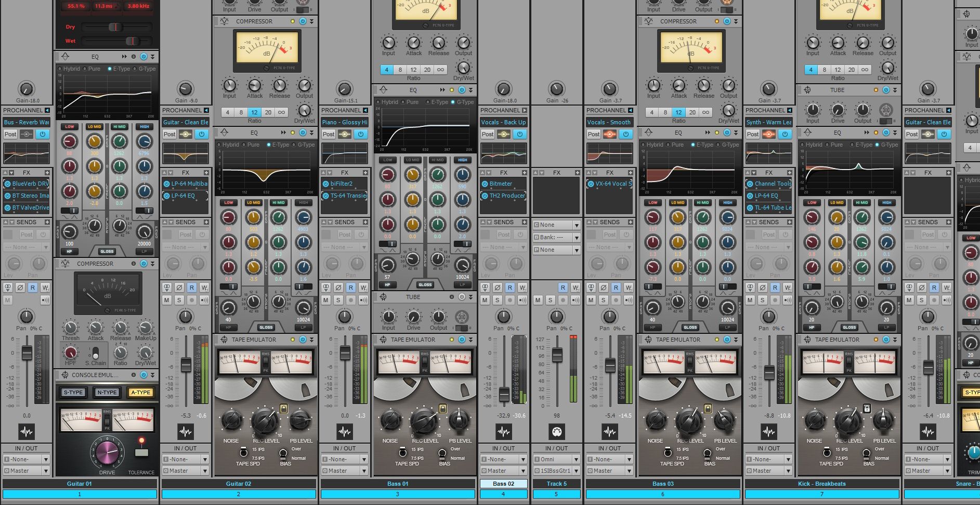Toggle input echo on the Guitar 01 strip
Screen dimensions: 980x505
click(45, 300)
